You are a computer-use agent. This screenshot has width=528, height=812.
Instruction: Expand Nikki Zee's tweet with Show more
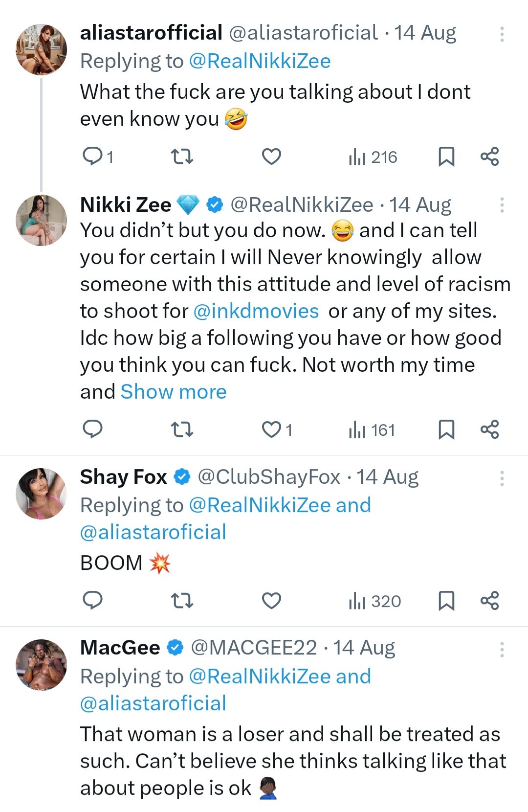click(174, 392)
